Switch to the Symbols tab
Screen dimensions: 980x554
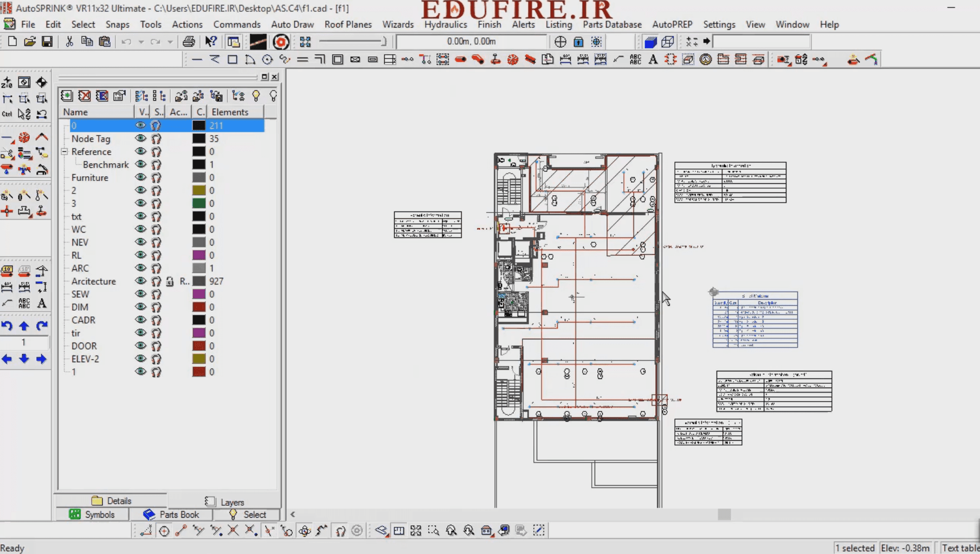point(92,514)
